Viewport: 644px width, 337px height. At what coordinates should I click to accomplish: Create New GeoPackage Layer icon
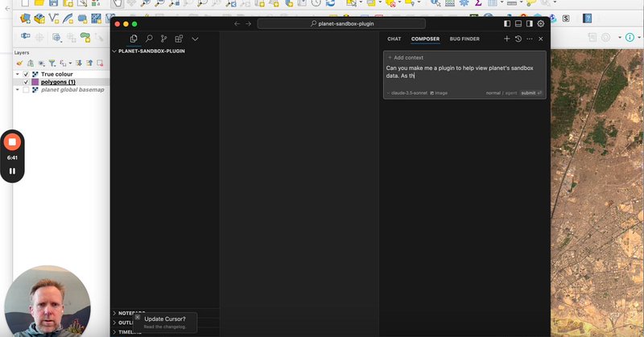pos(39,18)
